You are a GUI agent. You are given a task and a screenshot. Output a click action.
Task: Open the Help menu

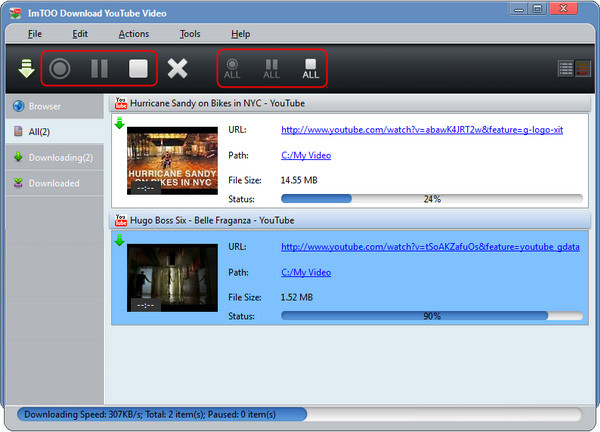pyautogui.click(x=241, y=34)
